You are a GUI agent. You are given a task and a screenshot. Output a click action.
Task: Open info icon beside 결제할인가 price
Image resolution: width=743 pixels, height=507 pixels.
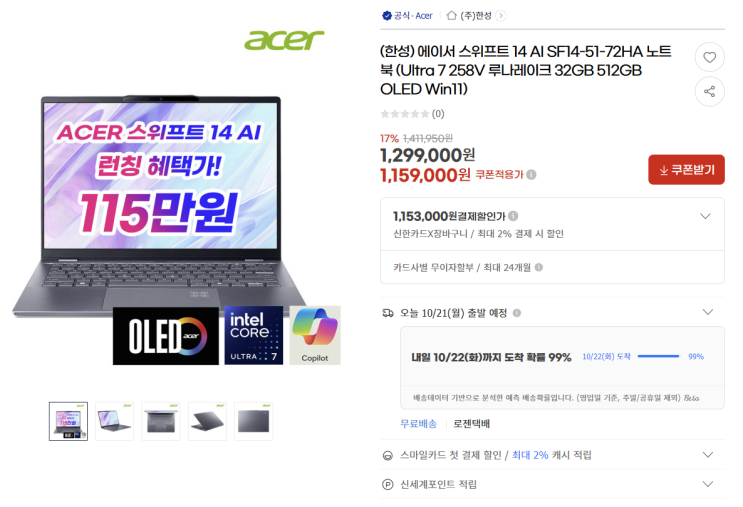point(513,216)
